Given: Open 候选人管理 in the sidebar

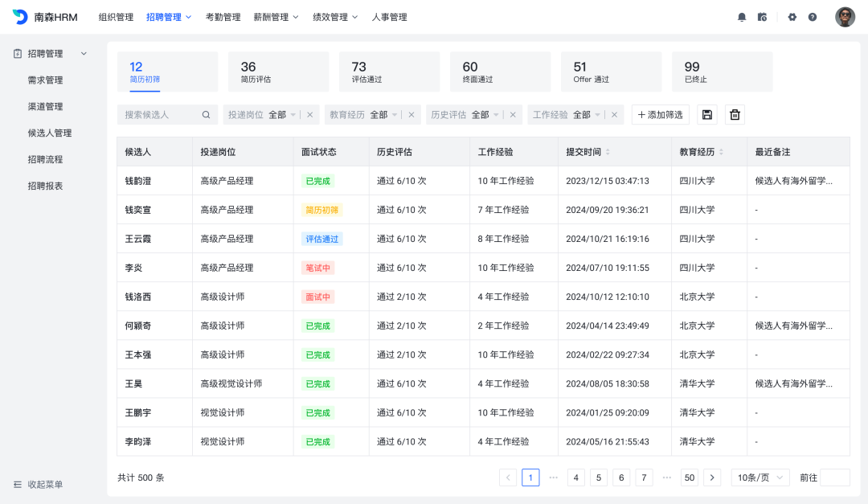Looking at the screenshot, I should (50, 133).
